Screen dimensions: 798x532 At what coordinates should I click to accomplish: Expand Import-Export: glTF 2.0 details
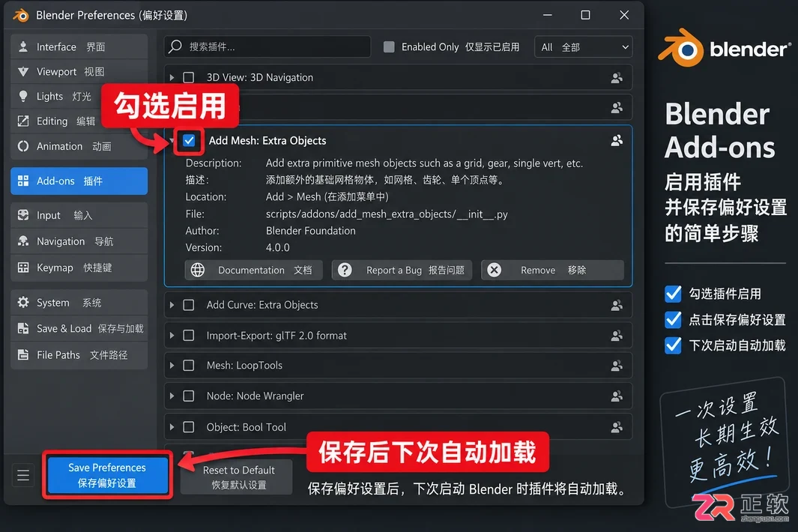click(172, 336)
